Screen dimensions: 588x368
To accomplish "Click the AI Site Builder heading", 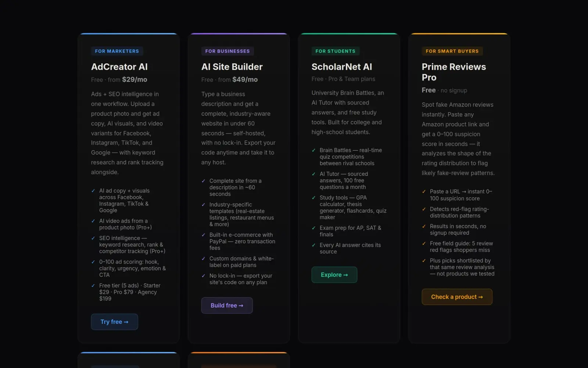I will [232, 67].
